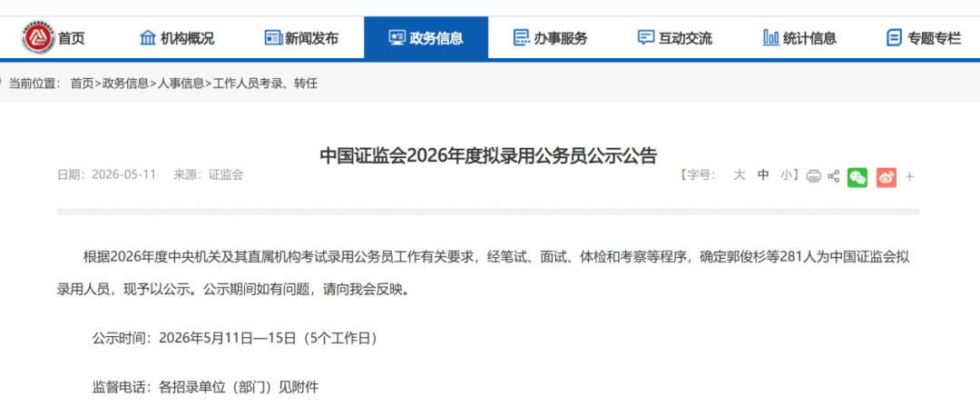
Task: Click the share icon
Action: [833, 176]
